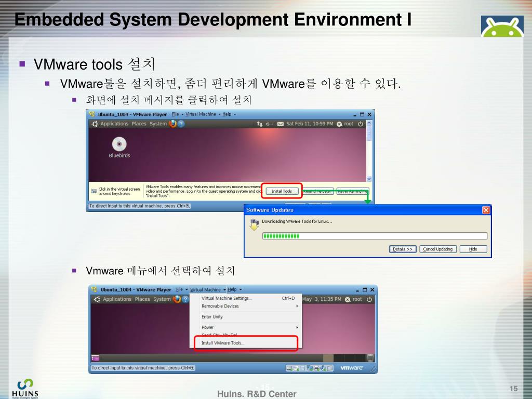Click the vmware logo in the status bar

tap(352, 368)
